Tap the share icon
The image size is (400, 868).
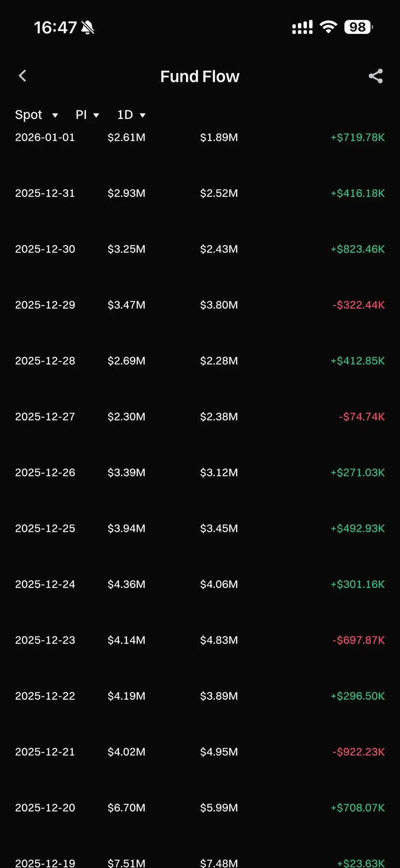(375, 76)
